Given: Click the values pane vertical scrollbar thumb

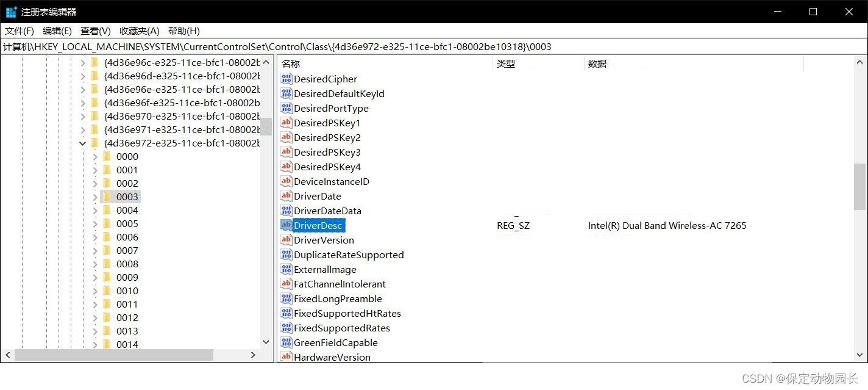Looking at the screenshot, I should 860,187.
